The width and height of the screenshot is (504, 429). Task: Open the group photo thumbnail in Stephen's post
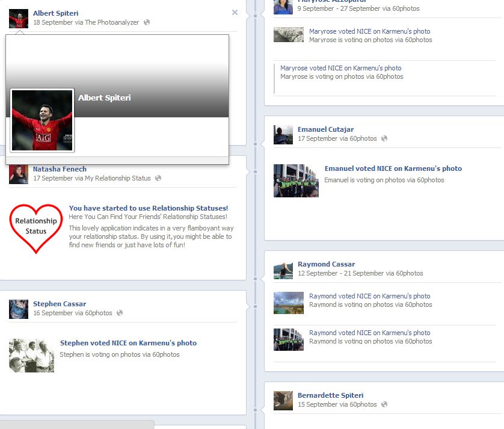pyautogui.click(x=32, y=355)
